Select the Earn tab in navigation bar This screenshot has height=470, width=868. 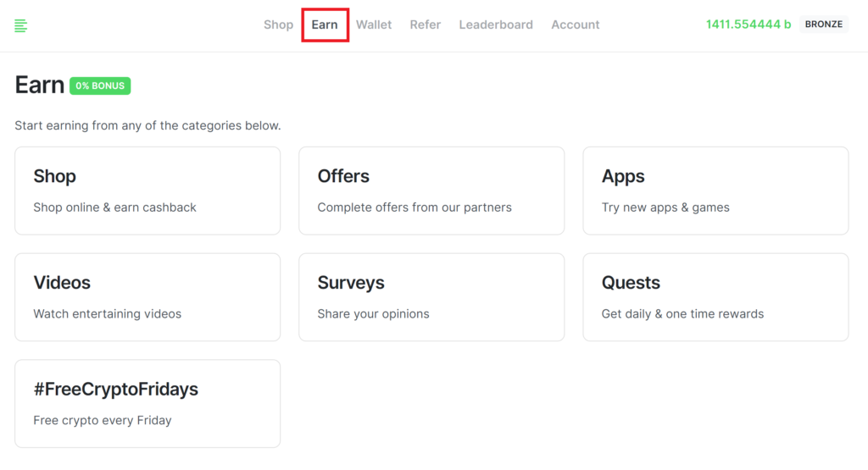[x=325, y=25]
